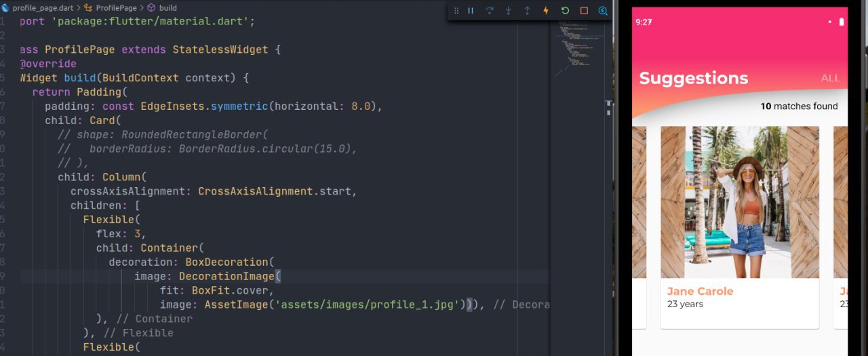Select ProfilePage in the breadcrumb

115,7
